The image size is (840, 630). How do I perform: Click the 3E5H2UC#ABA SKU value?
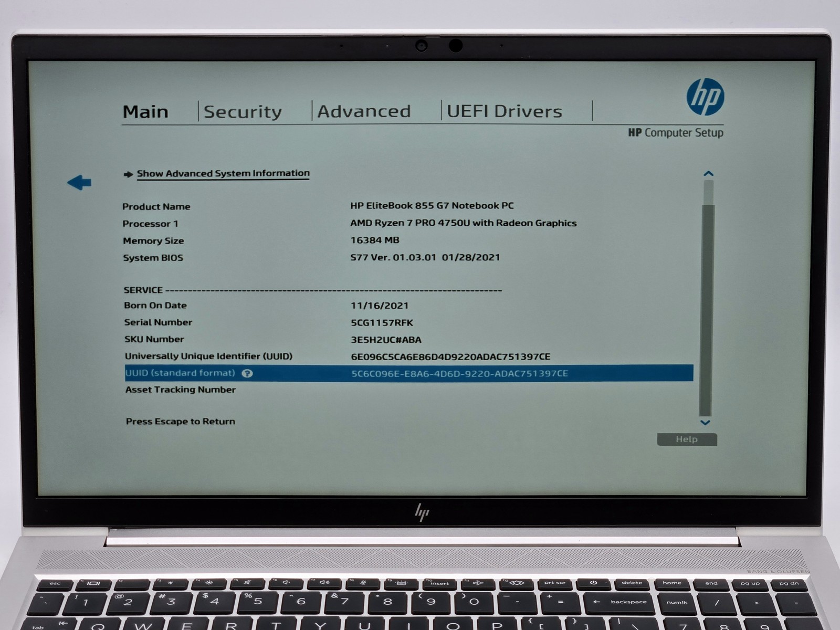pyautogui.click(x=386, y=340)
